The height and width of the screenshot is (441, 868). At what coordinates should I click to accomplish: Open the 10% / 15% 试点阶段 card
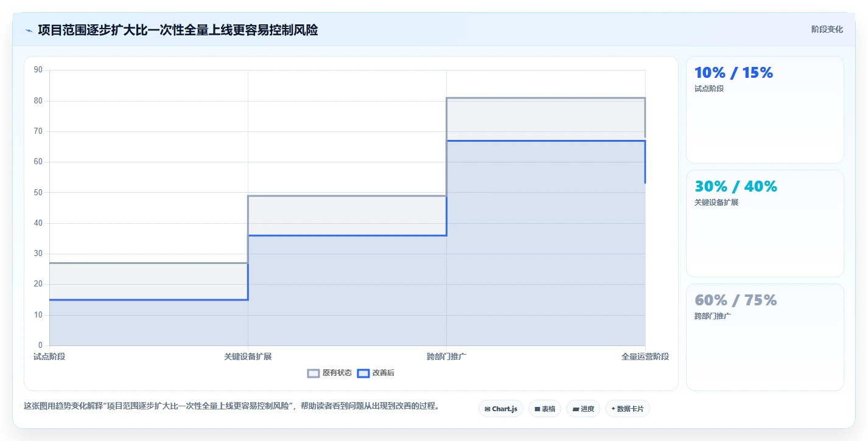[765, 110]
